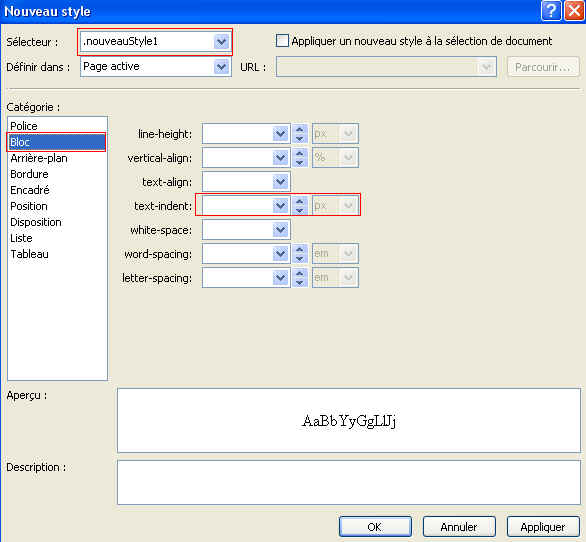Click the Appliquer button
586x542 pixels.
[543, 527]
